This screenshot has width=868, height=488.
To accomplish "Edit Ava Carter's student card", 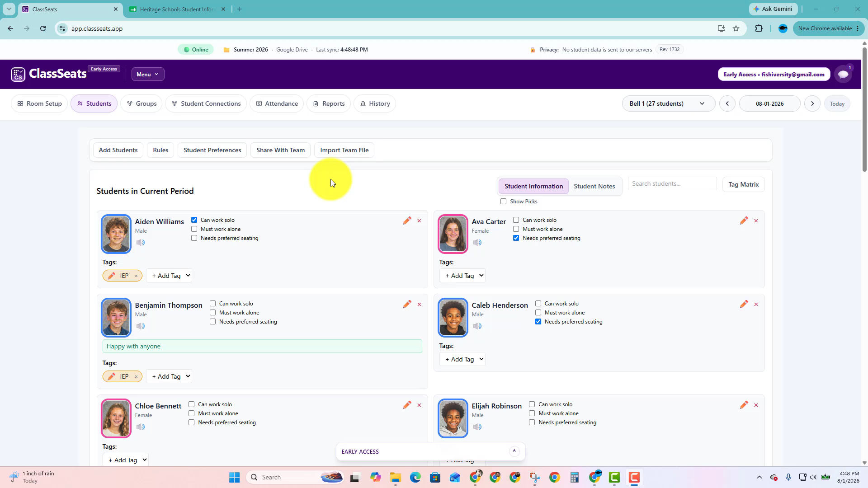I will [744, 221].
